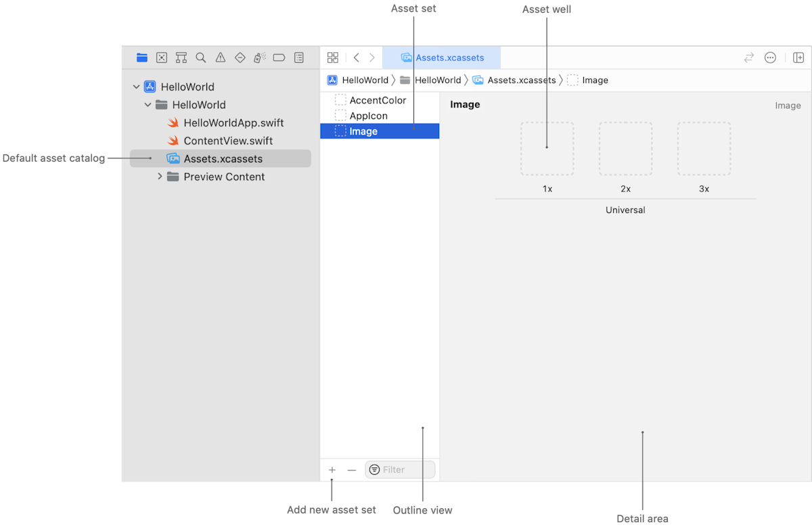Show the Breakpoint navigator

(279, 58)
